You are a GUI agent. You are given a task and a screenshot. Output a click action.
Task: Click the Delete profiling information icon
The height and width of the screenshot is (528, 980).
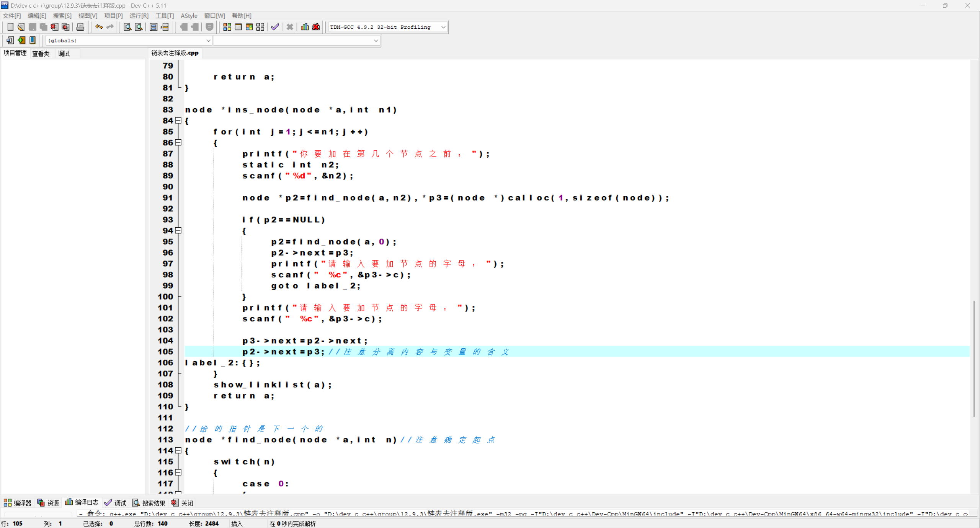(x=316, y=27)
